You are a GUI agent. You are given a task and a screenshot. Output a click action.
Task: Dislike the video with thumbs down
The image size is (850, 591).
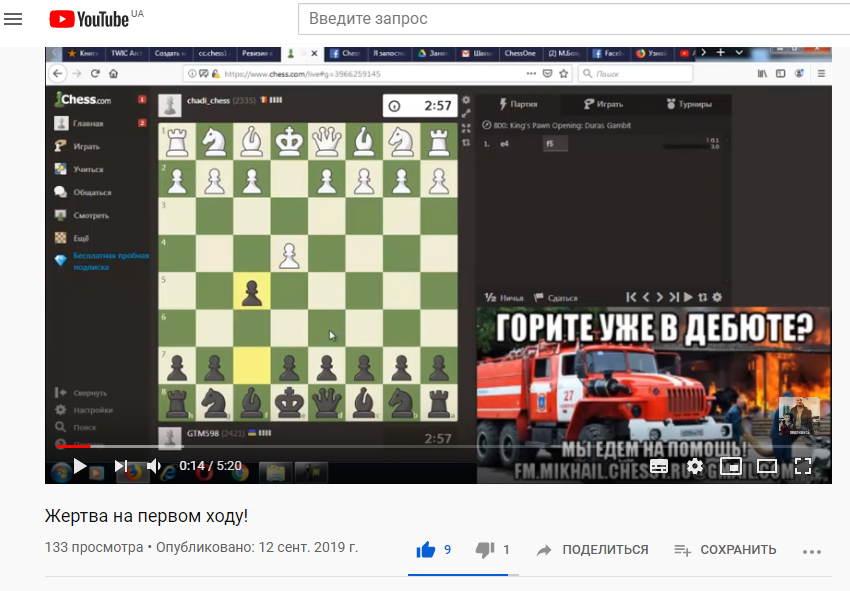(x=485, y=549)
